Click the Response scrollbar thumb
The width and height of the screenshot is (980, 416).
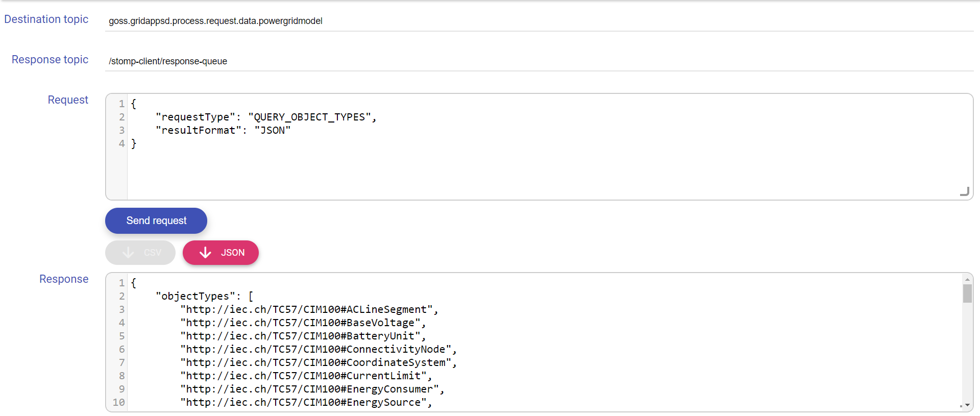[x=967, y=293]
